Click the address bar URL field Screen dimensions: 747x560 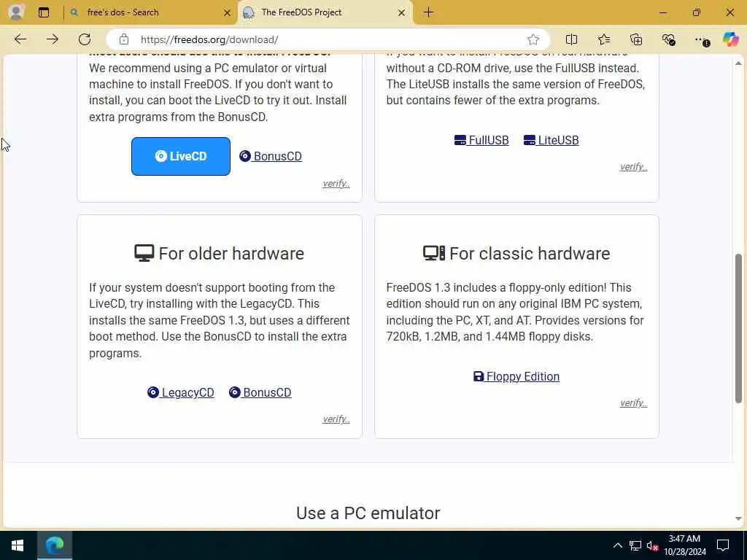(x=329, y=39)
